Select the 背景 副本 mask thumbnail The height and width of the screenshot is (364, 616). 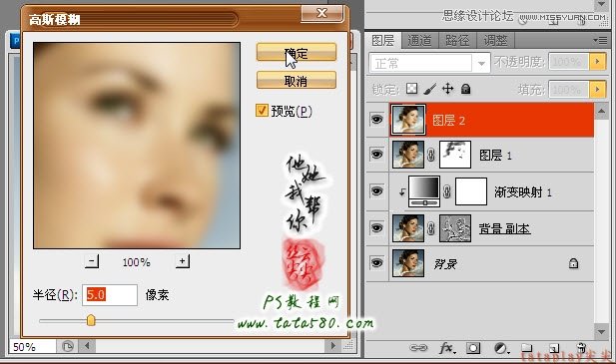click(455, 228)
